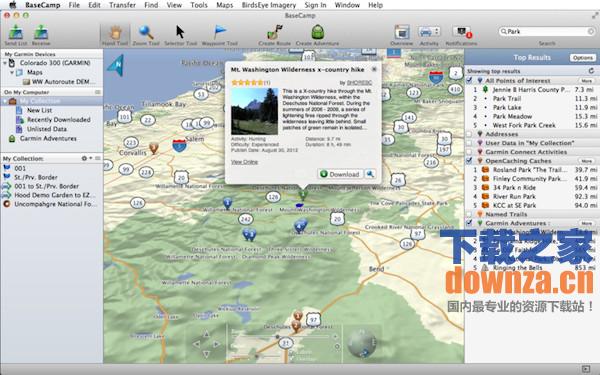Open search Options button

coord(583,58)
